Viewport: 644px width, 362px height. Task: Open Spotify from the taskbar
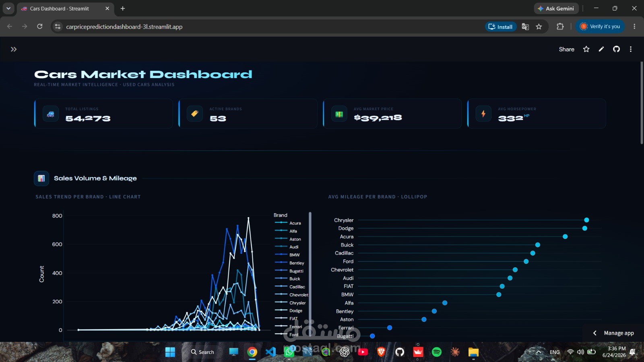(436, 352)
